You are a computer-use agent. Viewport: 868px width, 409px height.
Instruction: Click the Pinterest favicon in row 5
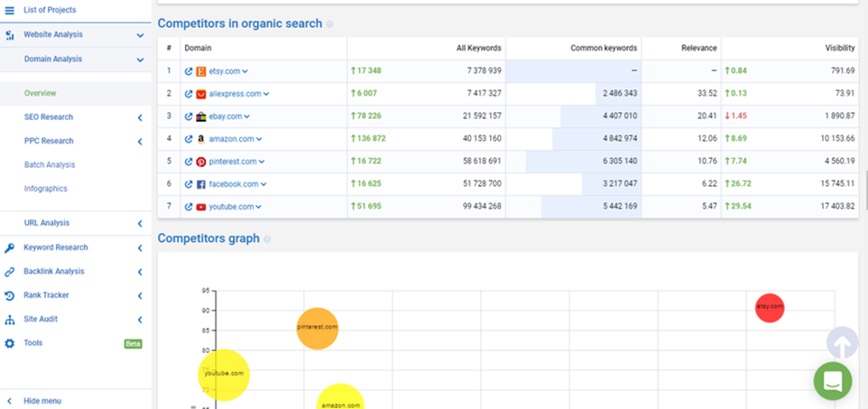[x=201, y=162]
